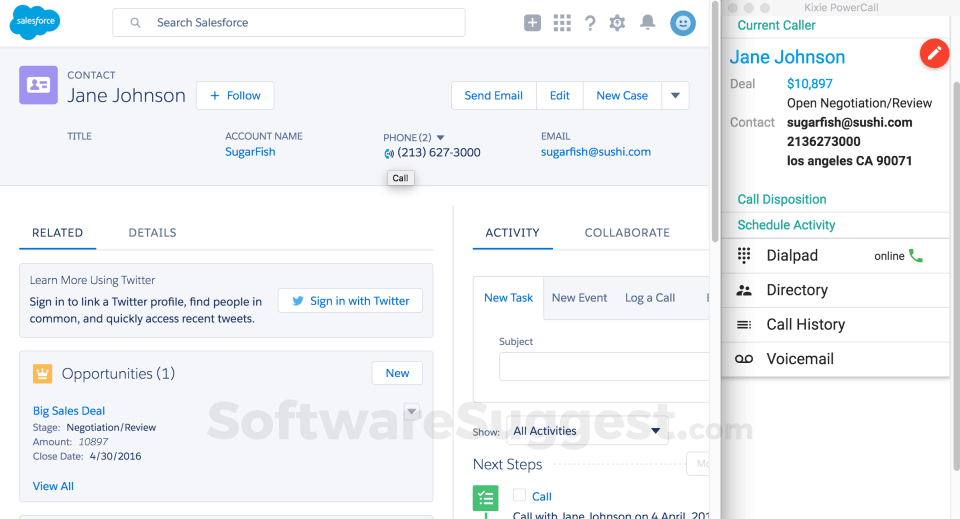This screenshot has height=519, width=960.
Task: Check the Call task checkbox
Action: click(x=519, y=495)
